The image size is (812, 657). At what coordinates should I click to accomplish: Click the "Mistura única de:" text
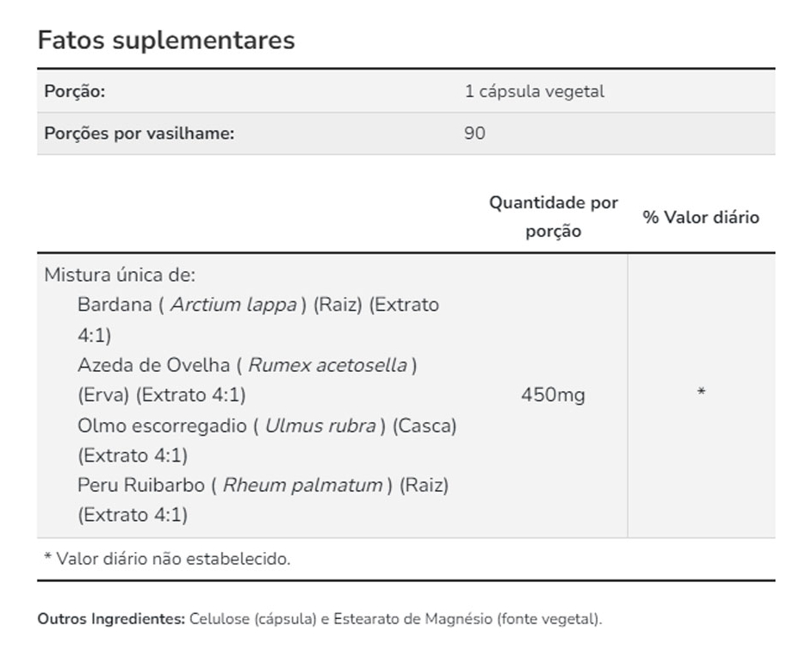[x=120, y=276]
